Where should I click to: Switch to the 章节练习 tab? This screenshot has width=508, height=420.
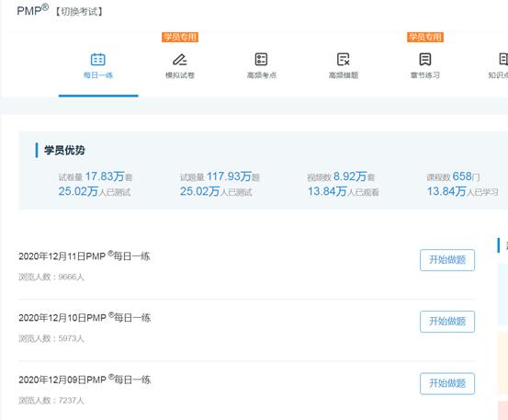425,75
